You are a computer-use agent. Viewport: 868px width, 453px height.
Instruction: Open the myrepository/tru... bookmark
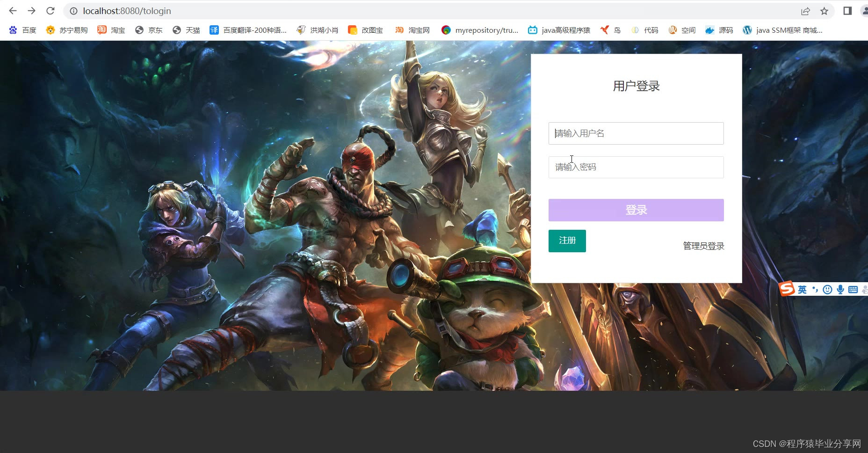480,30
